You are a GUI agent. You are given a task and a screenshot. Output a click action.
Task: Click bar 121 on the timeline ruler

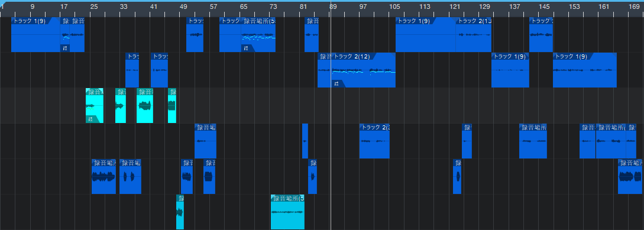[x=455, y=7]
